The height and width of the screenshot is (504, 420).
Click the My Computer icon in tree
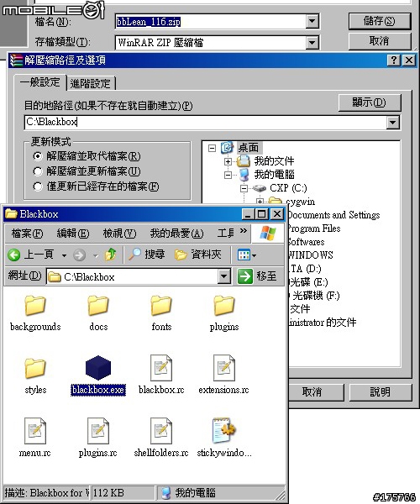pos(244,174)
